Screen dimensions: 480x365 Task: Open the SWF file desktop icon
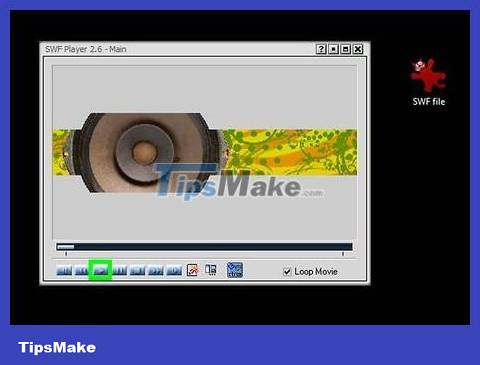point(428,82)
